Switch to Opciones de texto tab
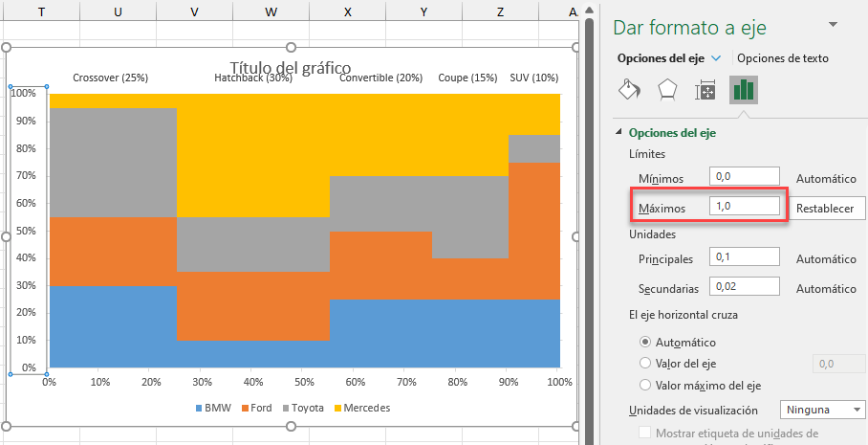 pyautogui.click(x=783, y=58)
